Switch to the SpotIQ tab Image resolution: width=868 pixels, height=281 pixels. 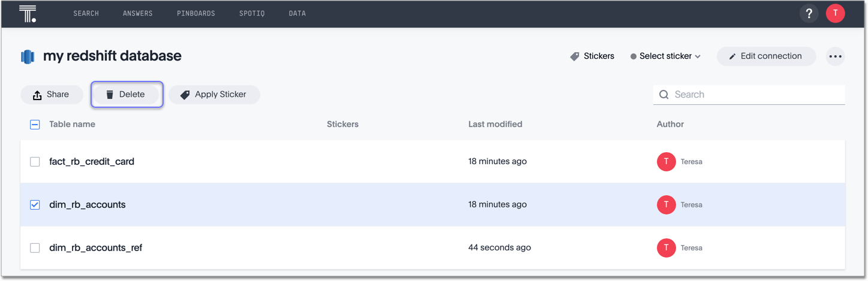coord(252,13)
